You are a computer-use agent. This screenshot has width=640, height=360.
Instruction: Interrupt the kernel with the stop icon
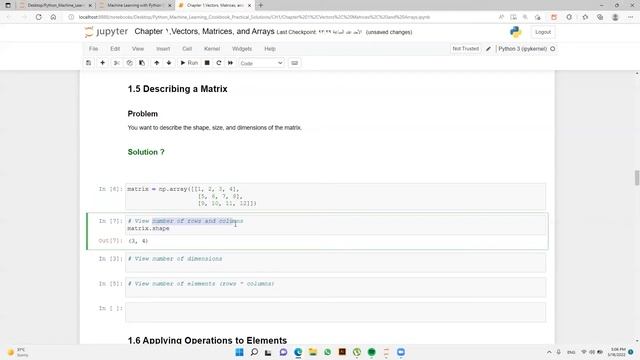click(x=207, y=63)
